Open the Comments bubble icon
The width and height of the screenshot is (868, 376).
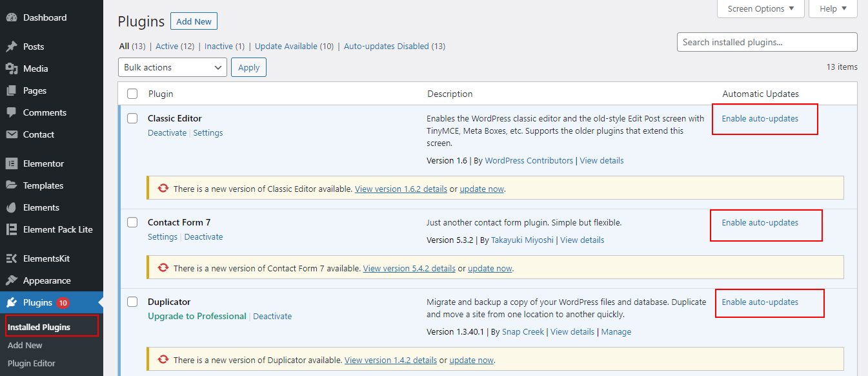tap(11, 112)
